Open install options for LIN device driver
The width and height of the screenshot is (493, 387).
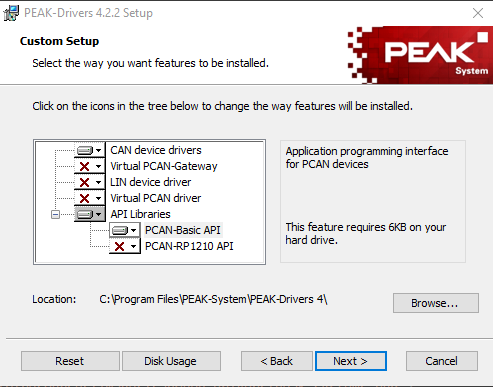pyautogui.click(x=90, y=182)
